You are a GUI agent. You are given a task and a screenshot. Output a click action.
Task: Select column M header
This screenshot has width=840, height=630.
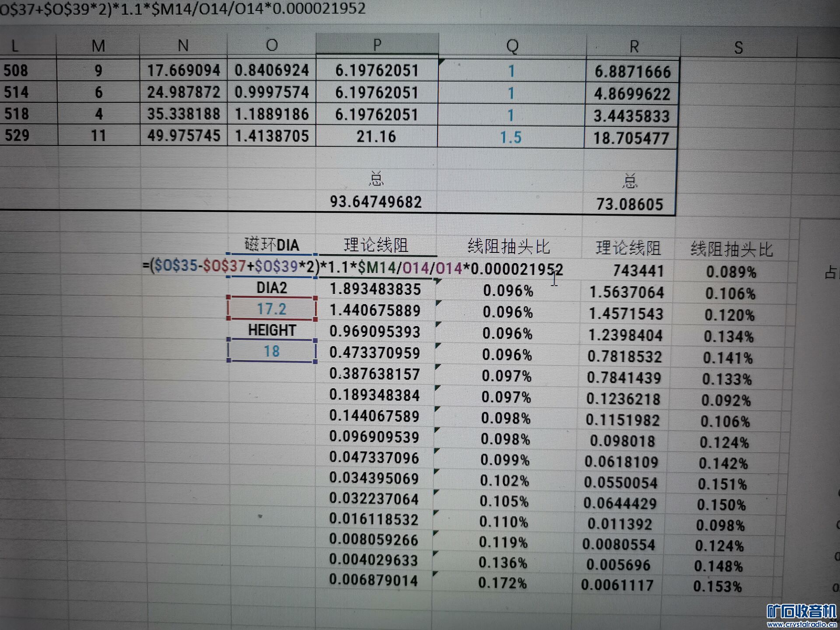98,46
